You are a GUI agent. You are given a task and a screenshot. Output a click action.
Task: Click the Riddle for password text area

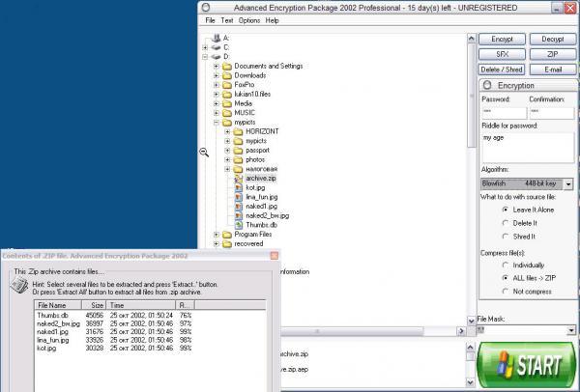528,148
